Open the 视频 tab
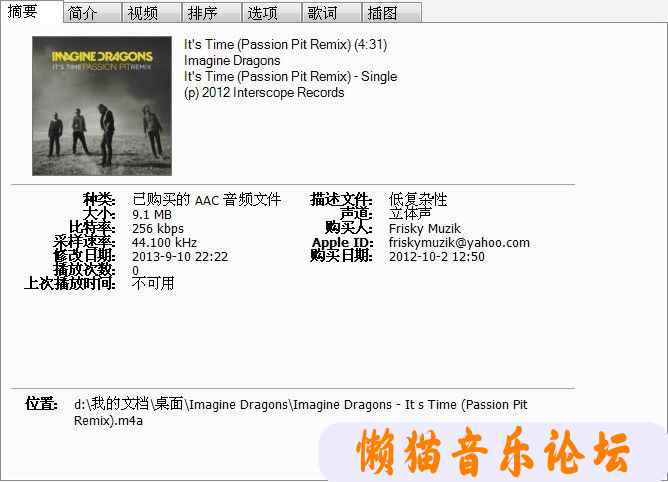 point(152,13)
